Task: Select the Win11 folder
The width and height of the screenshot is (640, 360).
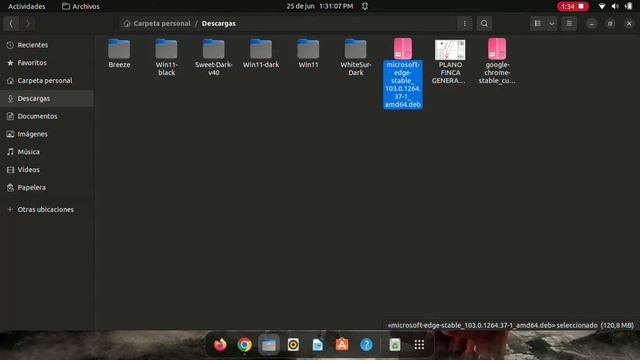Action: point(308,53)
